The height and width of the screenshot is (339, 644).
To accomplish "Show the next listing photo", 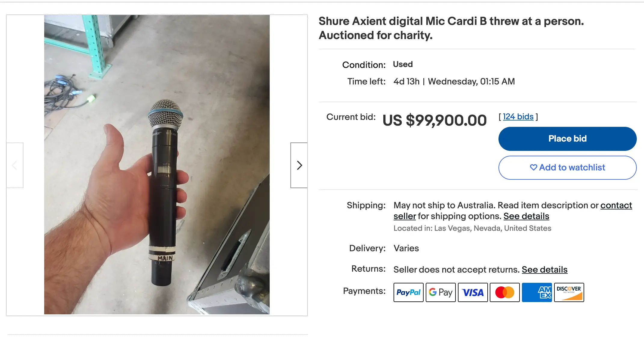I will [x=299, y=165].
